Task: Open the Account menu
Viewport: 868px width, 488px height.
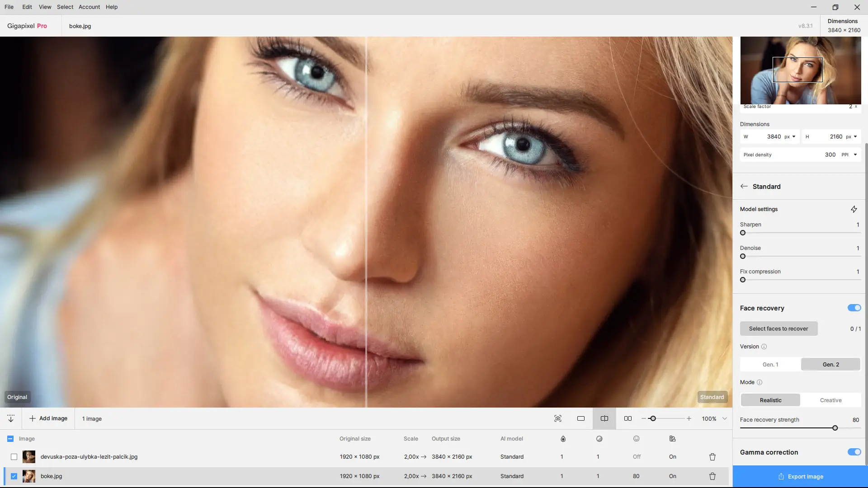Action: 89,7
